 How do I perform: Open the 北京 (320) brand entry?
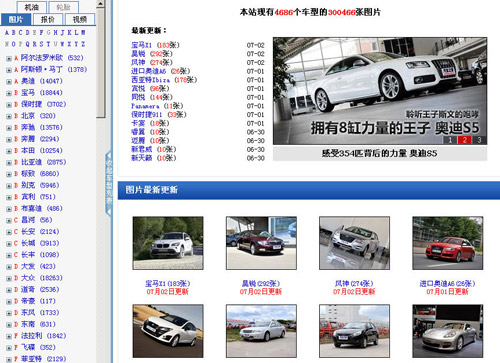coord(38,116)
